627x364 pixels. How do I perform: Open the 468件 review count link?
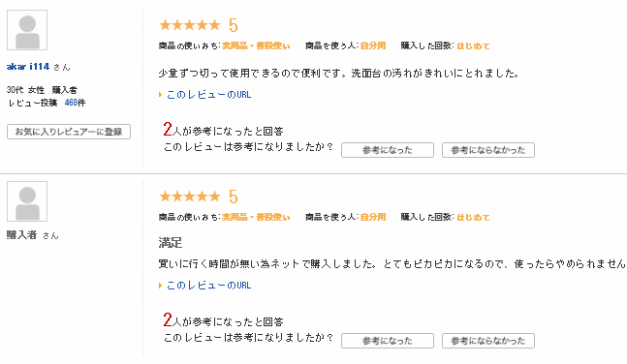pyautogui.click(x=76, y=103)
